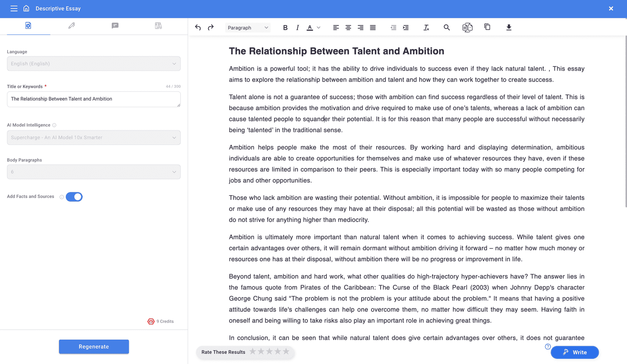The height and width of the screenshot is (364, 627).
Task: Copy the essay content
Action: point(487,27)
